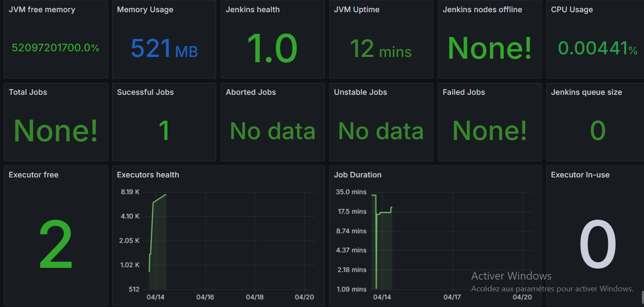Open the Total Jobs panel title
Image resolution: width=644 pixels, height=307 pixels.
point(28,92)
